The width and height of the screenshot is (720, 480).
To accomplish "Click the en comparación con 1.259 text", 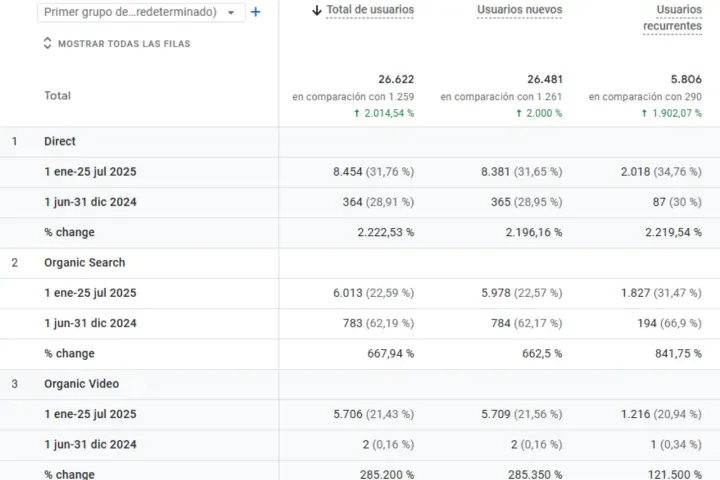I will (353, 97).
